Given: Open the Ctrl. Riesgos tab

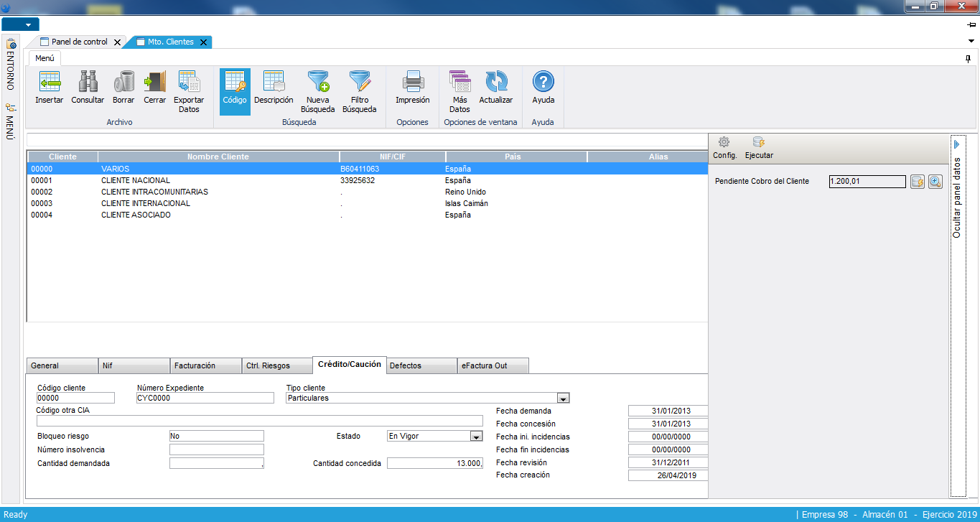Looking at the screenshot, I should click(x=276, y=365).
